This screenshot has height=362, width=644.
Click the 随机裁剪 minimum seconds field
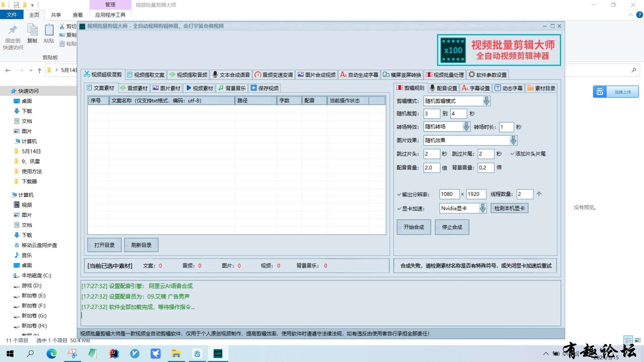(x=432, y=114)
